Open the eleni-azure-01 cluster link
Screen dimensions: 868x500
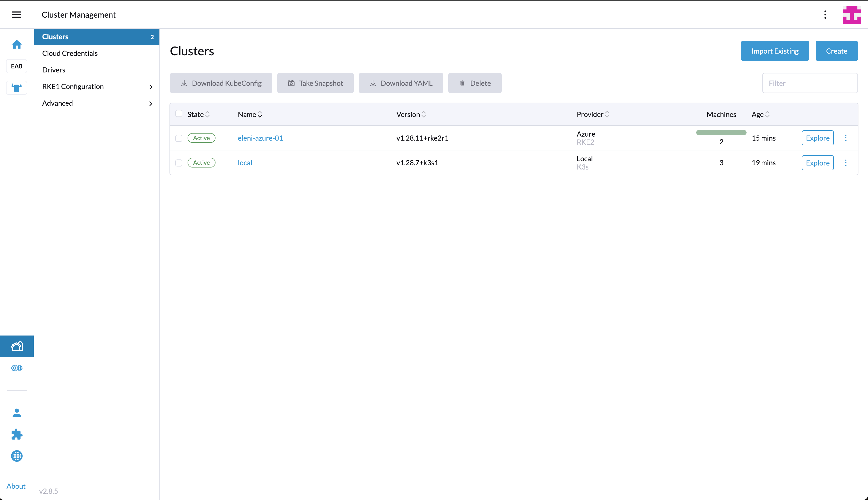(x=260, y=138)
